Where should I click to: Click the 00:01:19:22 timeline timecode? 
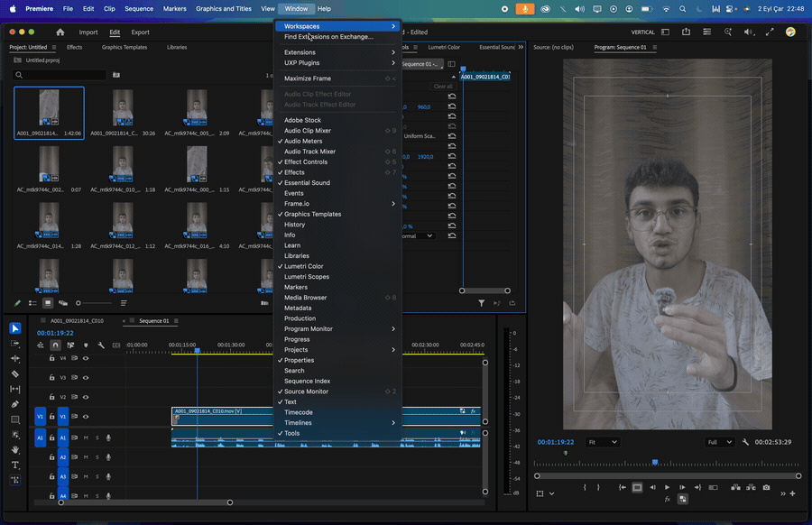[55, 333]
